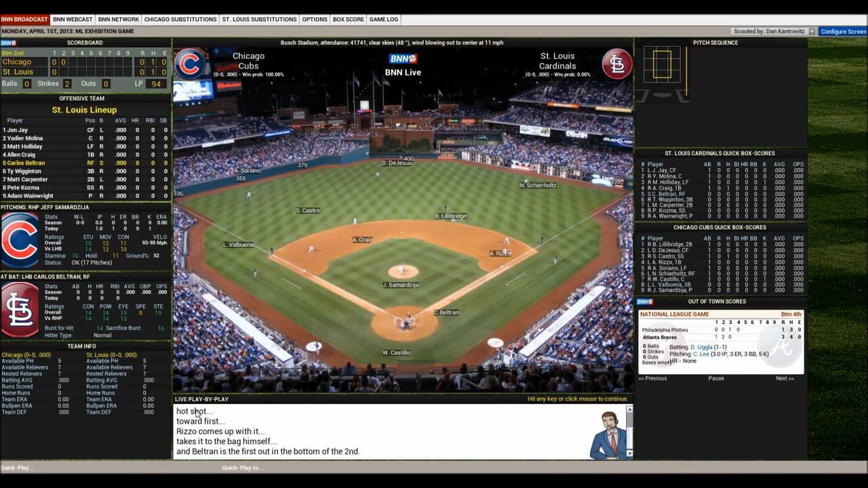This screenshot has width=868, height=488.
Task: Click the St. Louis Cardinals logo in the broadcast view
Action: [616, 64]
